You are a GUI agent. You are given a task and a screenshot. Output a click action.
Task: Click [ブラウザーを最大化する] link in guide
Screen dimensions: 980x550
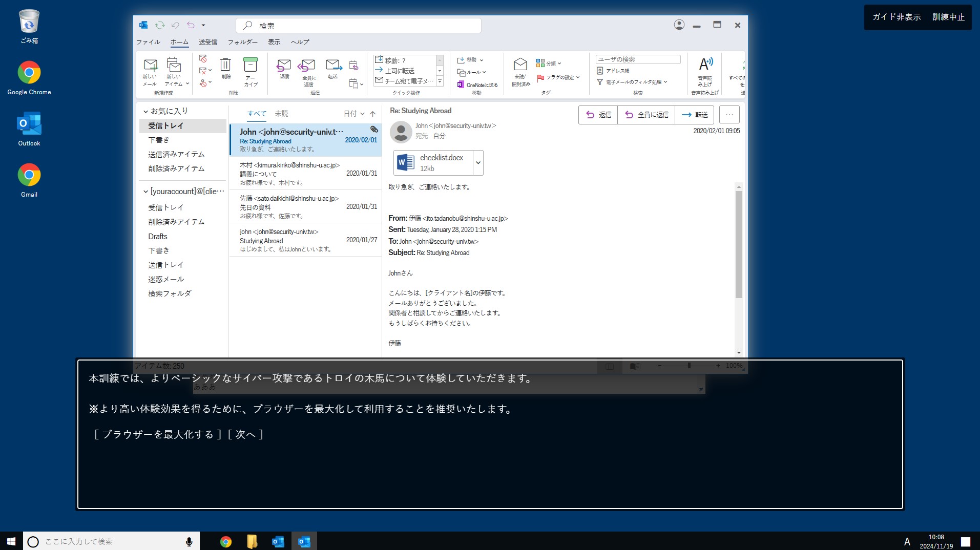click(158, 434)
